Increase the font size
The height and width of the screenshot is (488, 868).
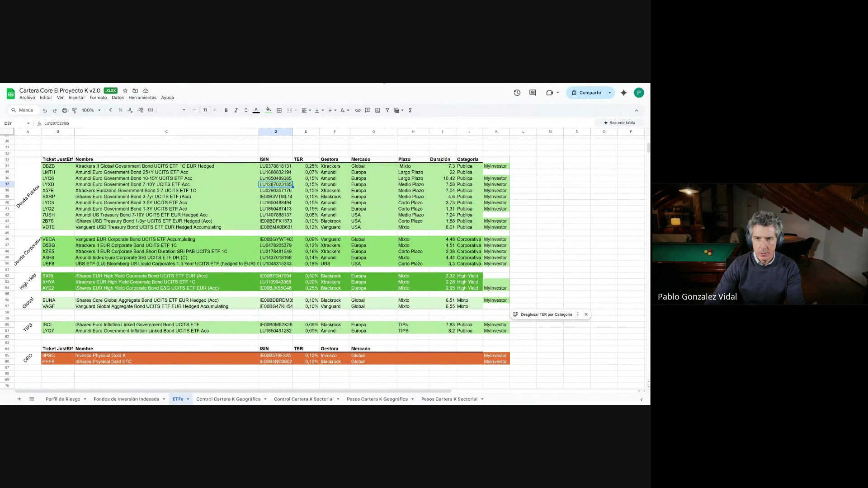coord(215,110)
